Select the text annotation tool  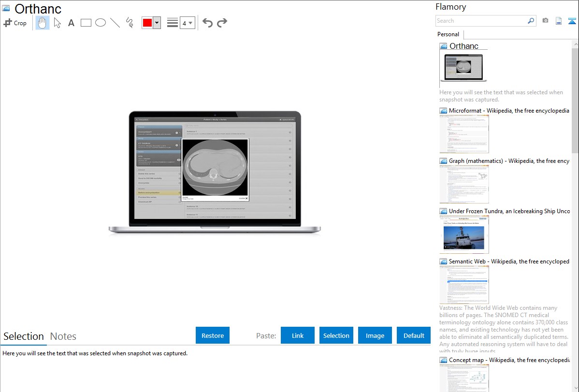(71, 23)
